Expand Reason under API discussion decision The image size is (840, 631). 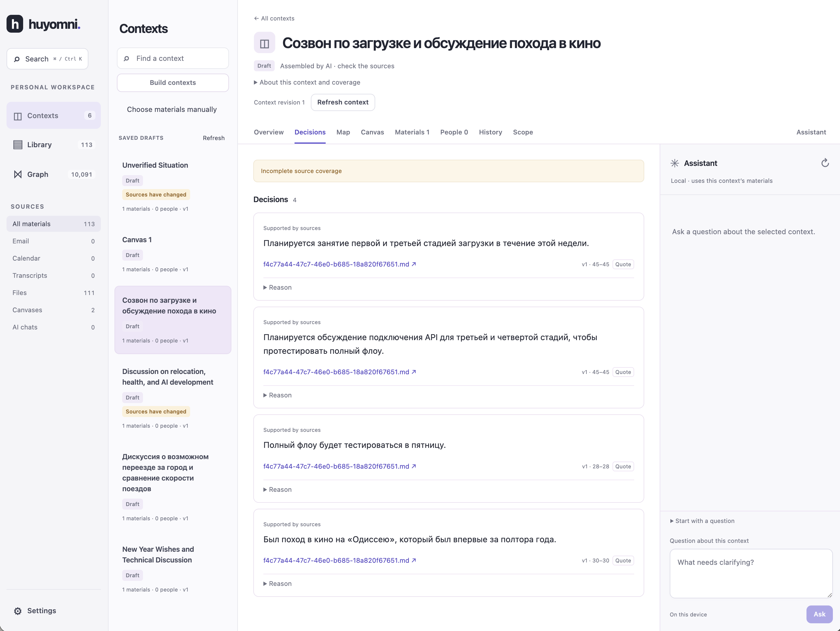[278, 395]
